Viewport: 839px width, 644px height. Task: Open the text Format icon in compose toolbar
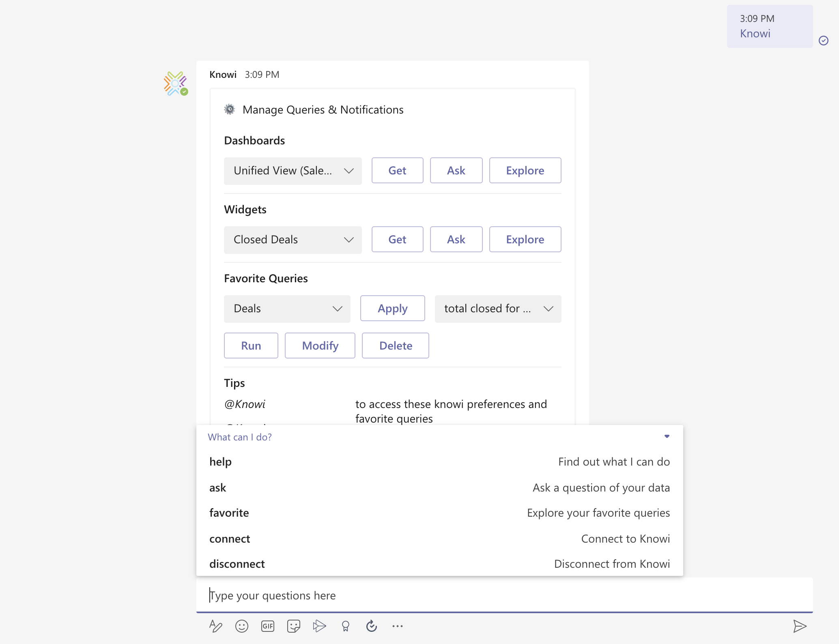pos(215,626)
